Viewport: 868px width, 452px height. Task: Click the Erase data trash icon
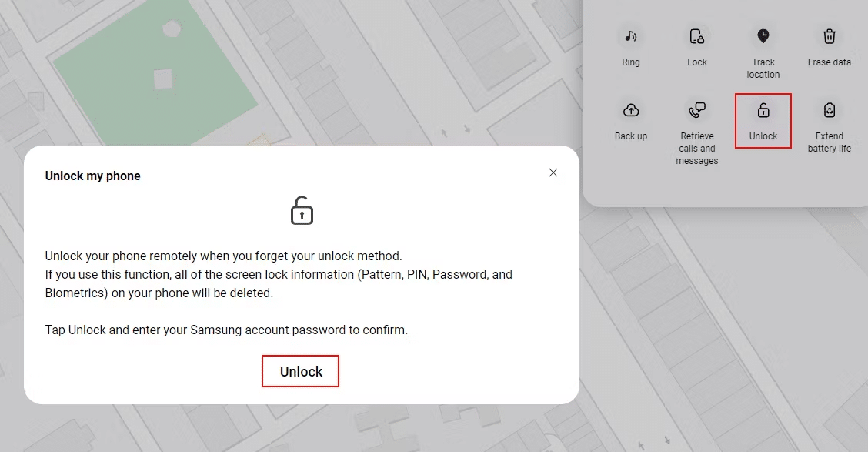point(829,35)
